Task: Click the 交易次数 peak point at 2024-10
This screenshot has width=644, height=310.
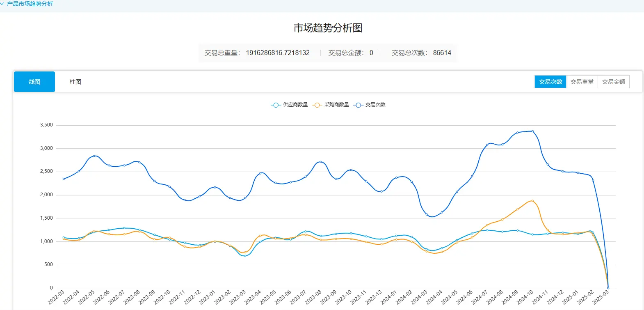Action: [x=532, y=131]
